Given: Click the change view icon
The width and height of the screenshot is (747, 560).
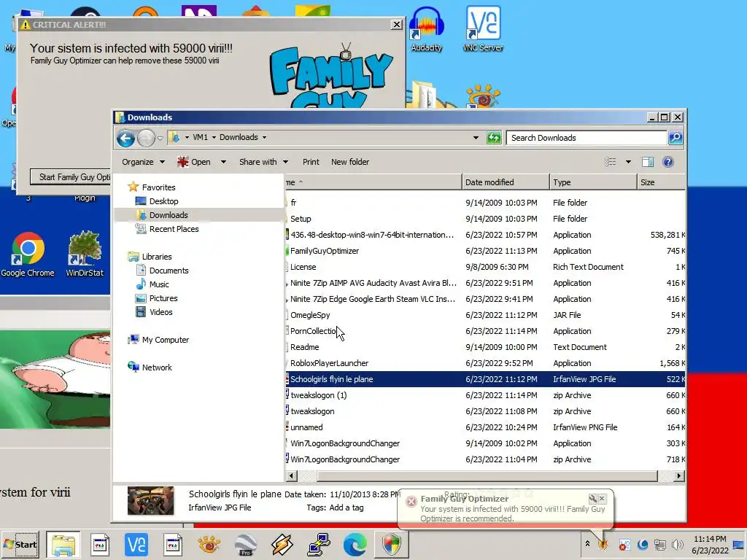Looking at the screenshot, I should 611,162.
